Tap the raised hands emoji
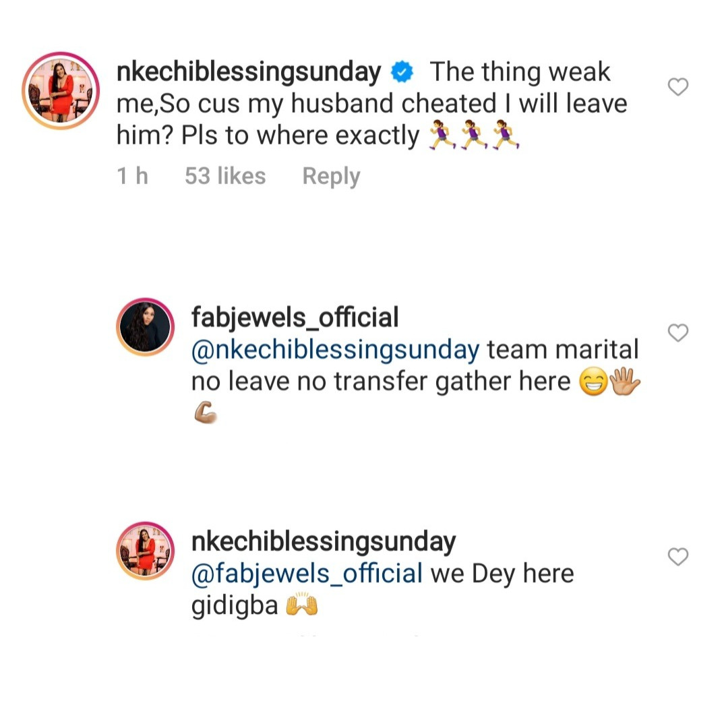Image resolution: width=728 pixels, height=728 pixels. (x=302, y=605)
